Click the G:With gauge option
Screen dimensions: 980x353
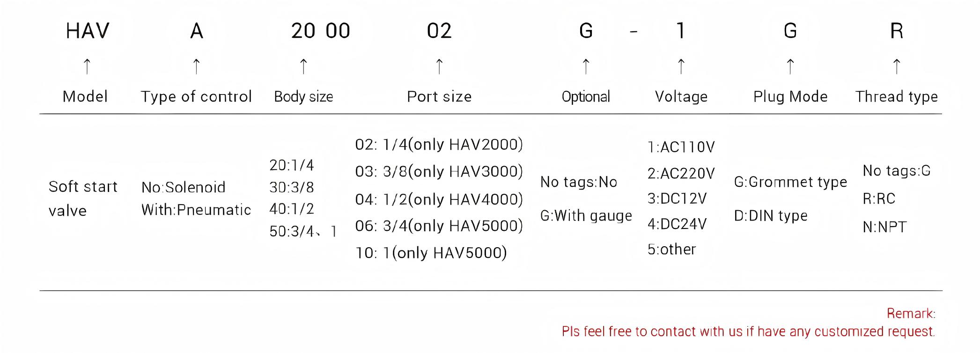click(586, 216)
